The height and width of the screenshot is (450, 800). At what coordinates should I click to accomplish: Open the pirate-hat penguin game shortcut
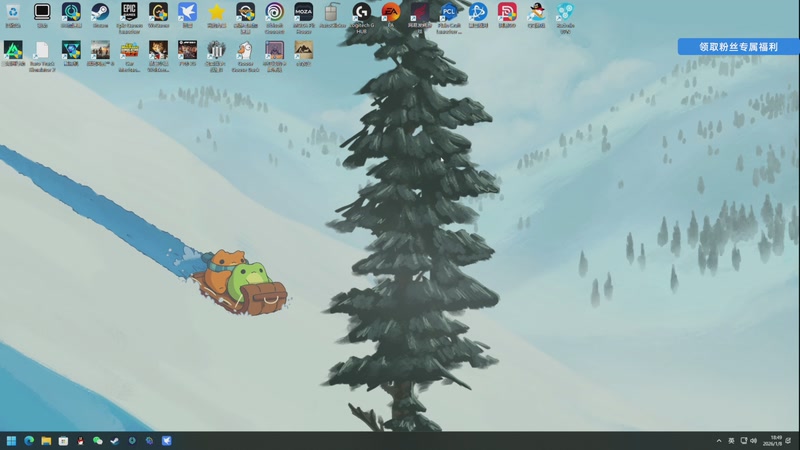tap(536, 15)
